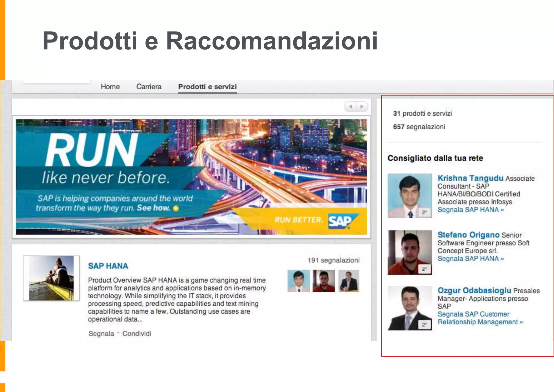
Task: Click the 2° badge on Stefano's photo
Action: point(424,269)
